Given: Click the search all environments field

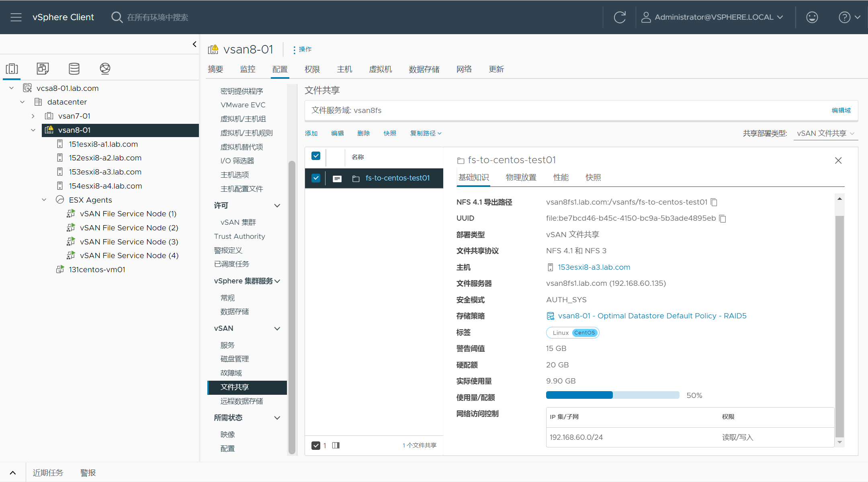Looking at the screenshot, I should pyautogui.click(x=158, y=17).
